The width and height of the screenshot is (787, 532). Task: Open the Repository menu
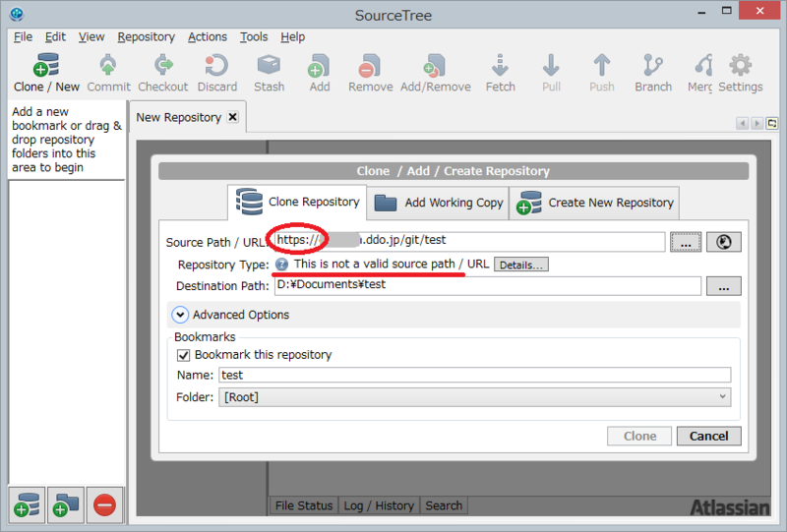click(x=146, y=36)
